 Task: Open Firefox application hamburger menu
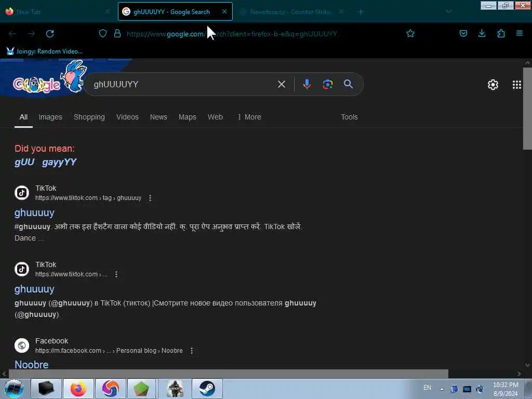(520, 33)
